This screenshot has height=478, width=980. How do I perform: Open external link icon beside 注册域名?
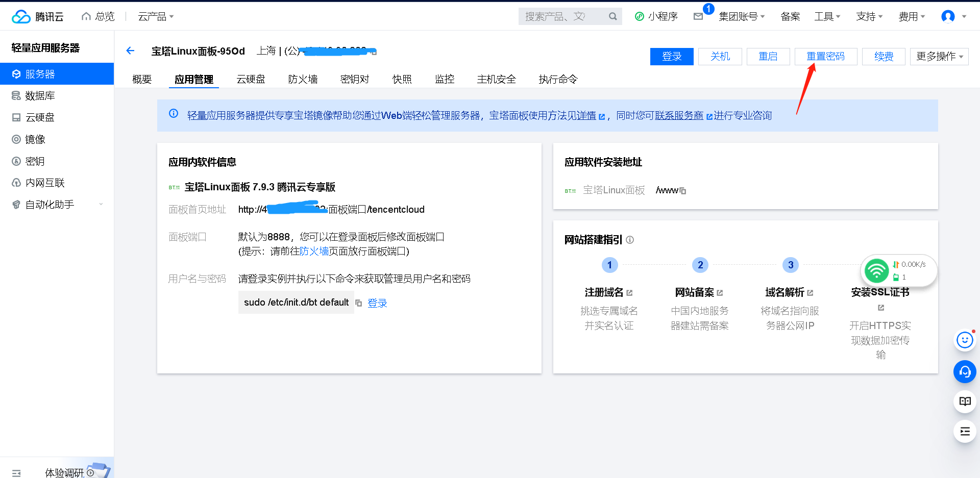click(x=629, y=293)
